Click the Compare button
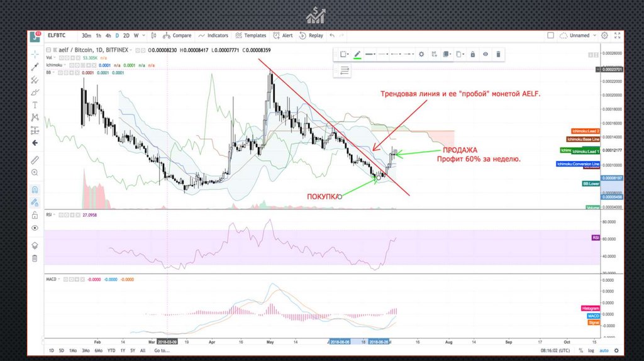Screen dimensions: 644x361 coord(177,36)
